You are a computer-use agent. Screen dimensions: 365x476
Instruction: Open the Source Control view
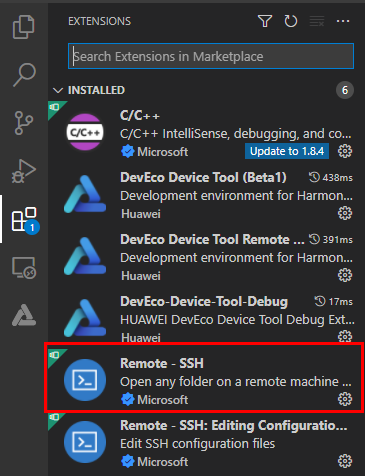[24, 123]
